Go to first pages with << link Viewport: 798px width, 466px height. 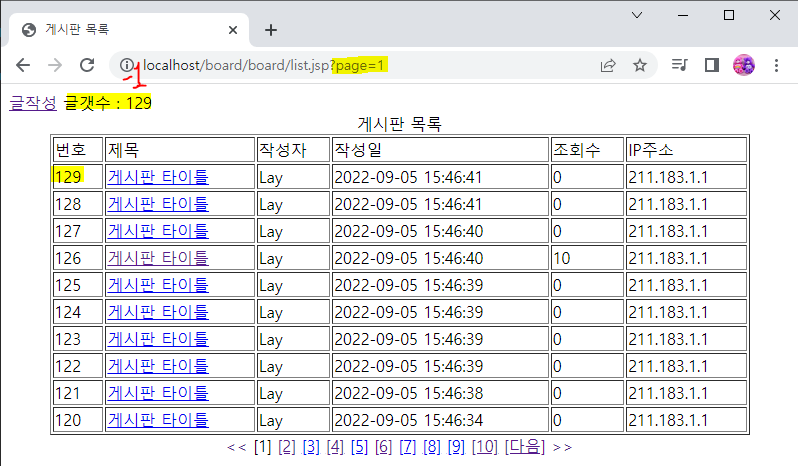tap(237, 447)
